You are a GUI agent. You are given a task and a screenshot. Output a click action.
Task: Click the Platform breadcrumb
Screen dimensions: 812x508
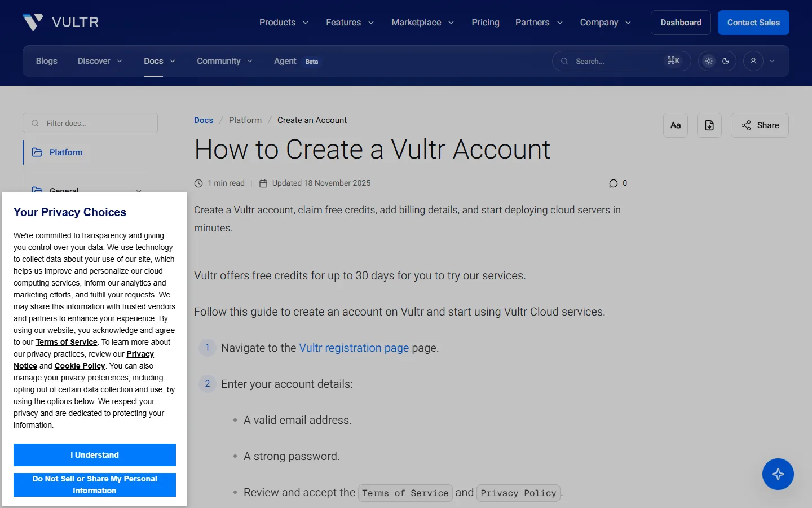coord(245,120)
